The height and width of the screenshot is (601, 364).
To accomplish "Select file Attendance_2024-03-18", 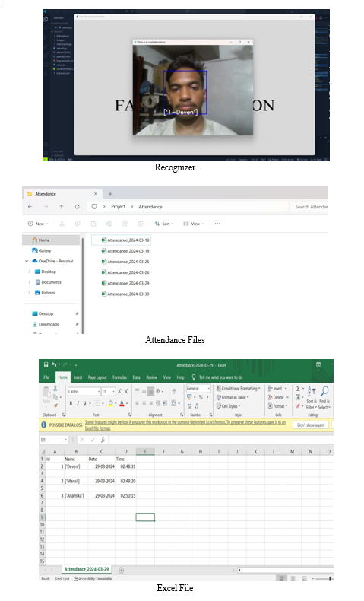I will (x=121, y=240).
